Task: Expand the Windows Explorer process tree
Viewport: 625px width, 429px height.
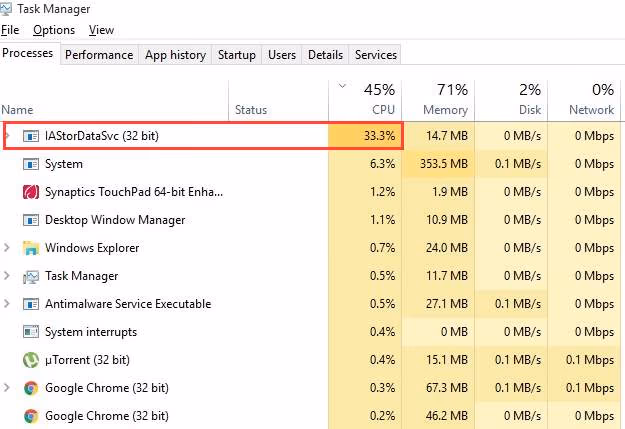Action: click(9, 248)
